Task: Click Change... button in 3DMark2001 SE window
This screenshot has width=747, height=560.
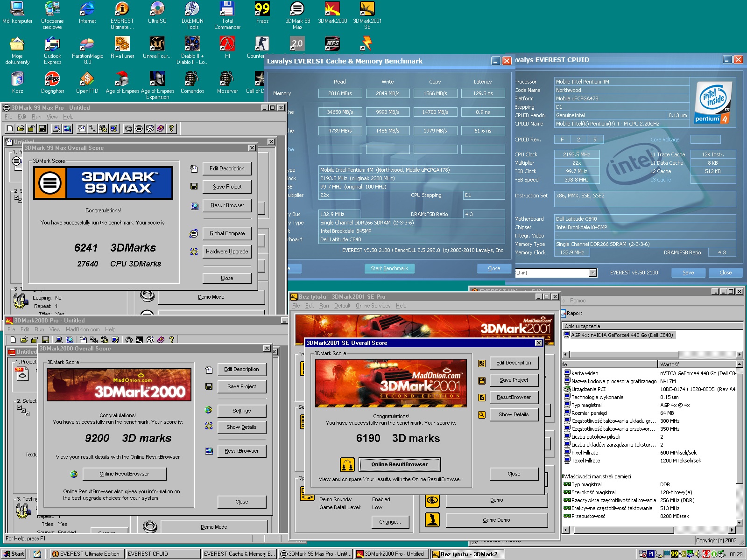Action: 390,522
